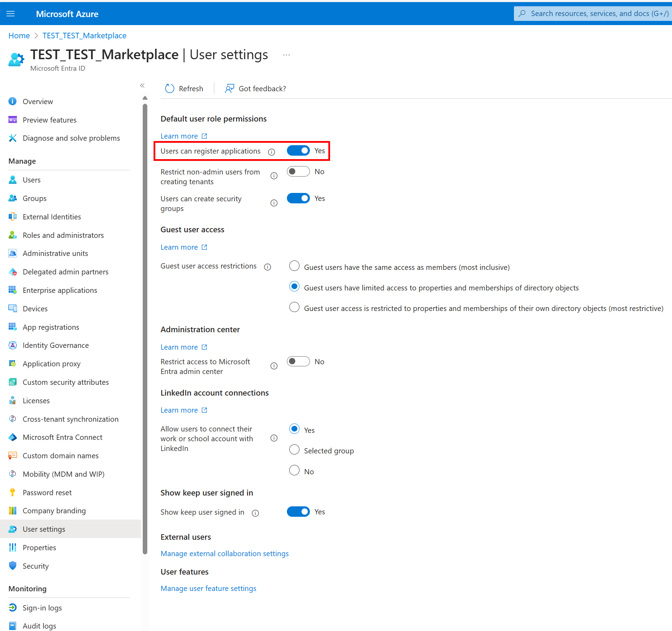
Task: Select most restrictive guest user access option
Action: (x=295, y=307)
